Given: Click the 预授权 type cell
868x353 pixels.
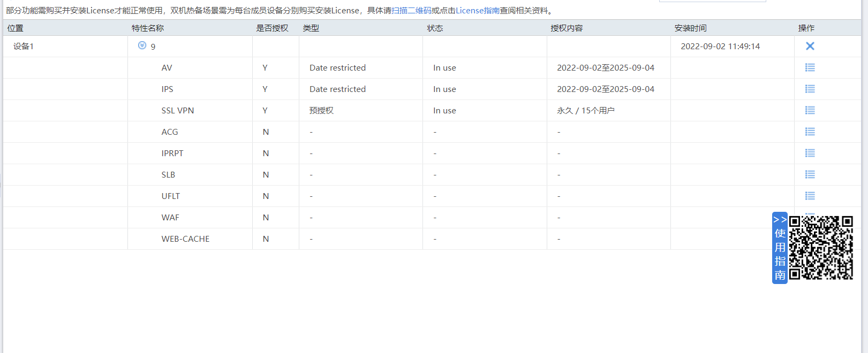Looking at the screenshot, I should 321,111.
